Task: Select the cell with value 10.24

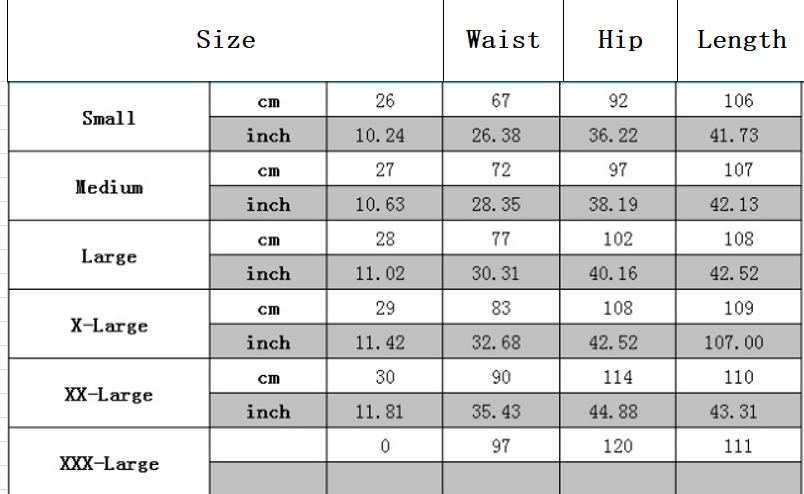Action: pos(384,134)
